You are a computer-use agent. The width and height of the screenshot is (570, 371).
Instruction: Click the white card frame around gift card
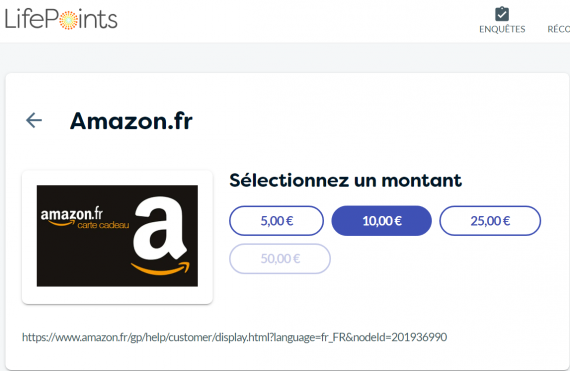(117, 237)
